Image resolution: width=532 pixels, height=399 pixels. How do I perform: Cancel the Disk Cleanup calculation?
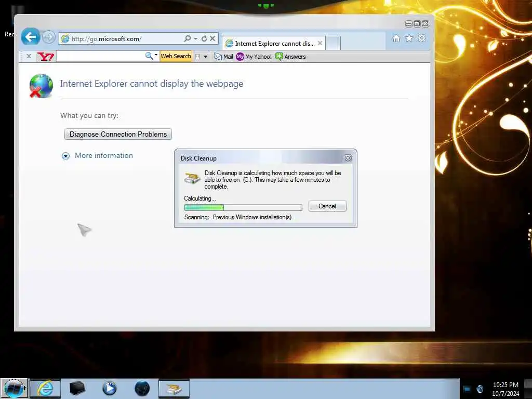tap(327, 206)
